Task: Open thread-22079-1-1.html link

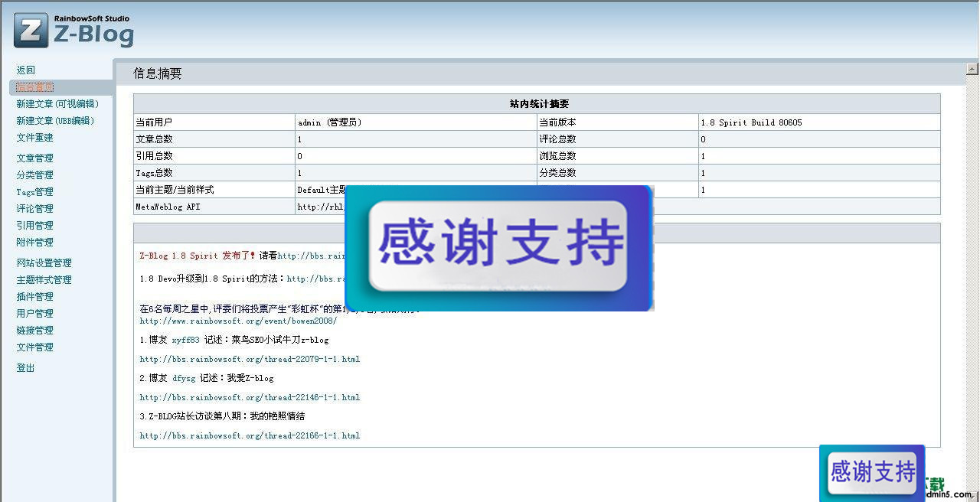Action: 250,360
